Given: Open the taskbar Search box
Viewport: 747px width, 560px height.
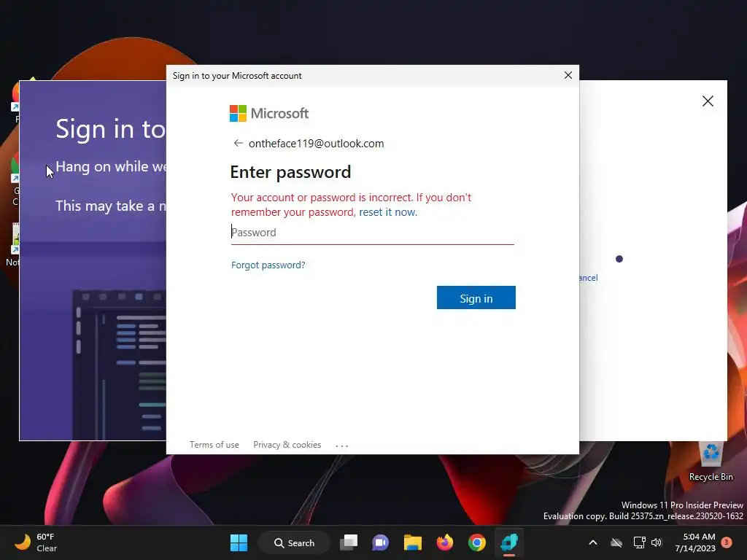Looking at the screenshot, I should pos(295,542).
